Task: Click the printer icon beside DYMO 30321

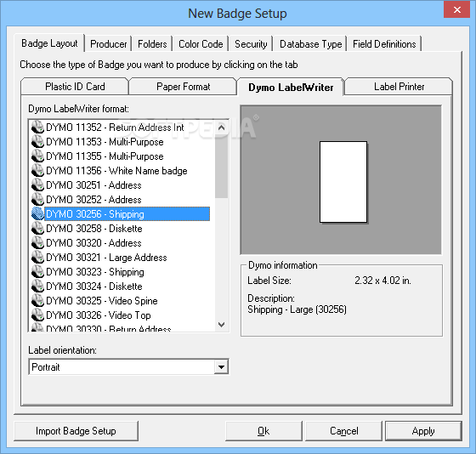Action: pos(37,258)
